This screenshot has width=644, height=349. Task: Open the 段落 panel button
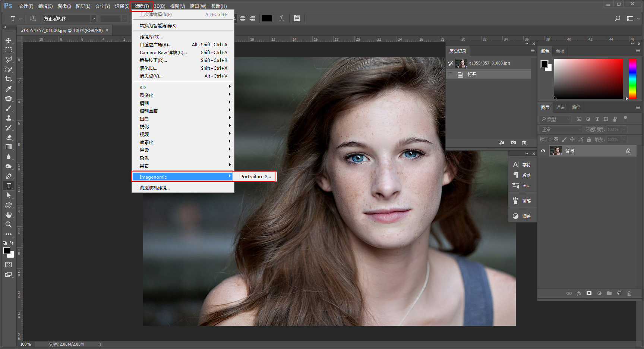pyautogui.click(x=522, y=175)
